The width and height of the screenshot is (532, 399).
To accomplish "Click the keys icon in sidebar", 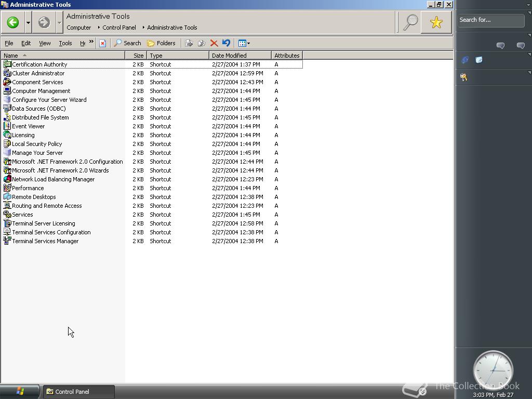I will tap(464, 77).
